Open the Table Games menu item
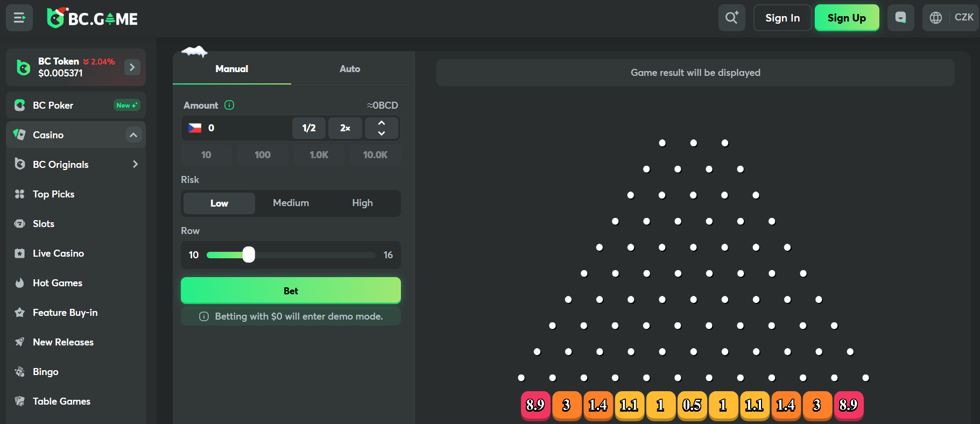Viewport: 980px width, 424px height. point(76,401)
